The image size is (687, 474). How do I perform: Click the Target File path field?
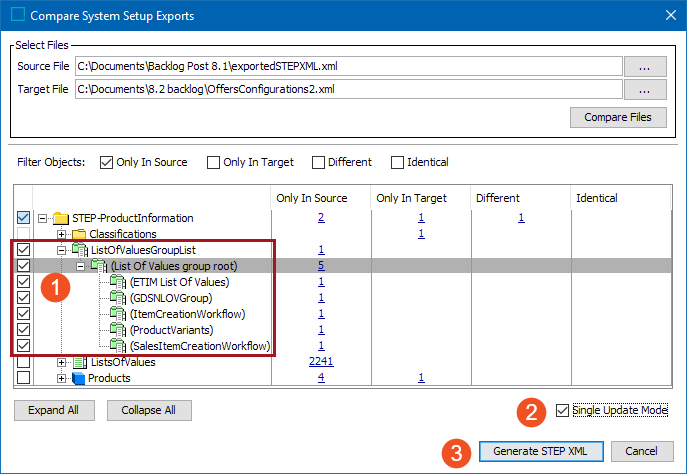[x=348, y=90]
